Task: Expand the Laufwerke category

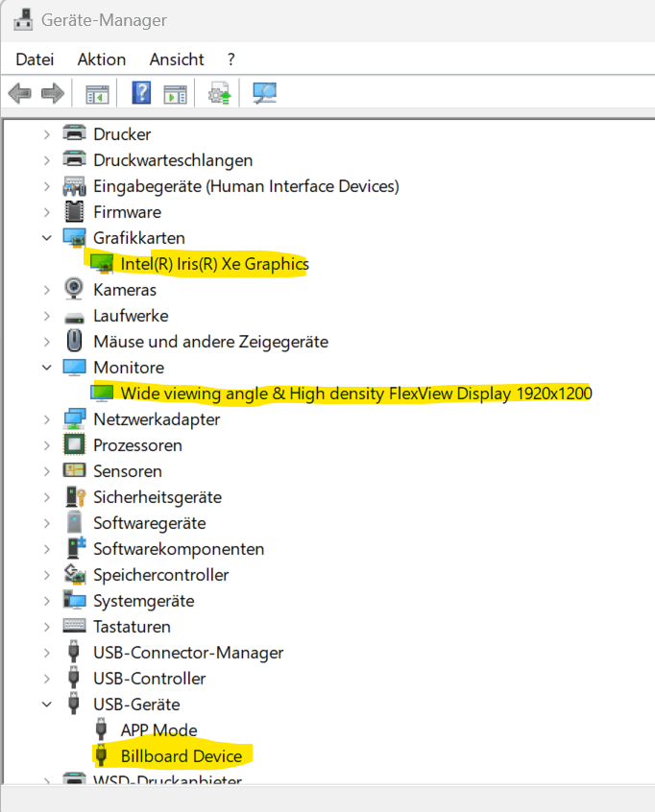Action: click(x=47, y=316)
